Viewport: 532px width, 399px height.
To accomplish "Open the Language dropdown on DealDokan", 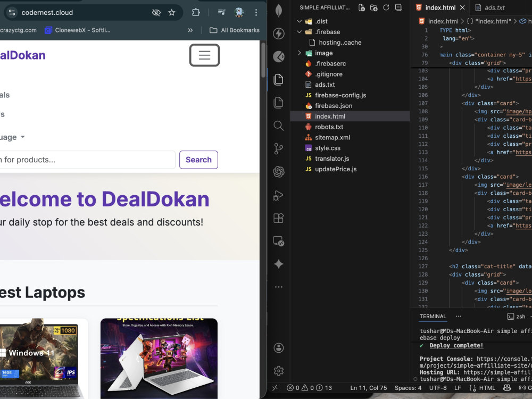I will tap(12, 137).
